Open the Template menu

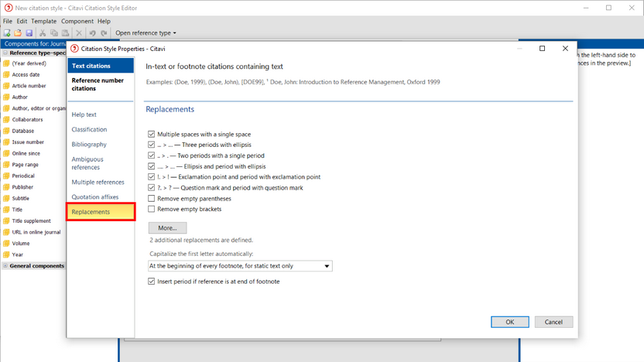43,21
